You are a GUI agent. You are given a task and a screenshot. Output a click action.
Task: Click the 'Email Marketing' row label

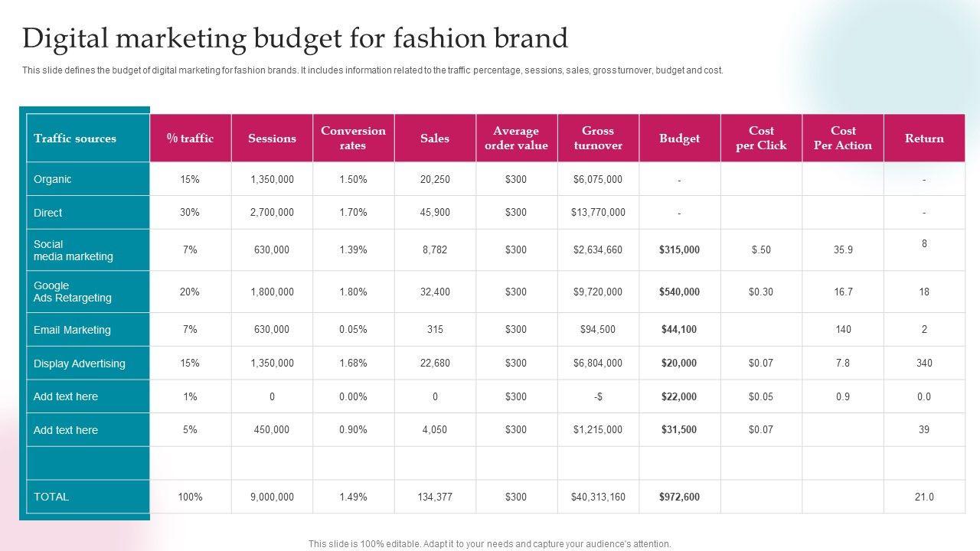click(72, 330)
